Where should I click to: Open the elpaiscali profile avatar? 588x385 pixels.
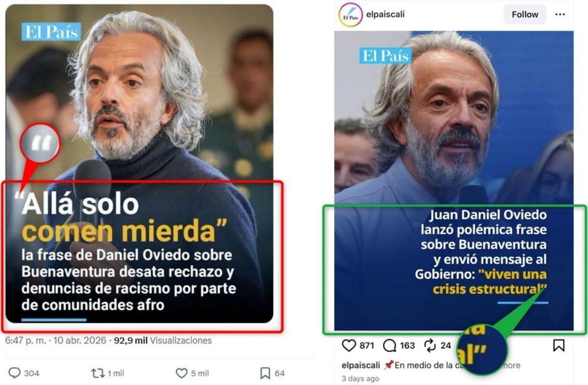350,15
